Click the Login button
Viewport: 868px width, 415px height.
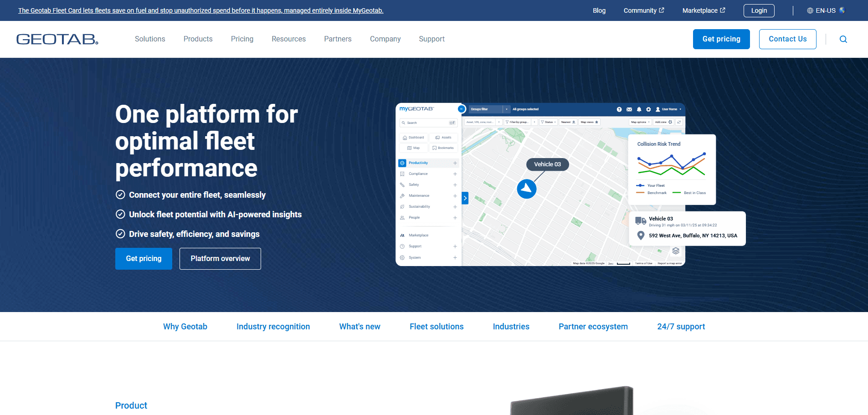tap(759, 10)
